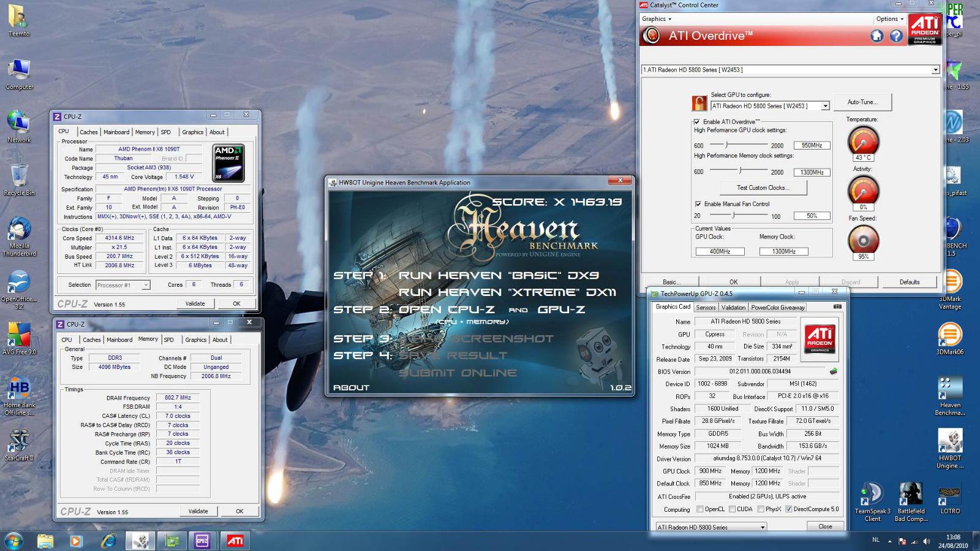This screenshot has width=980, height=551.
Task: Click OK in the lower CPU-Z window
Action: [239, 512]
